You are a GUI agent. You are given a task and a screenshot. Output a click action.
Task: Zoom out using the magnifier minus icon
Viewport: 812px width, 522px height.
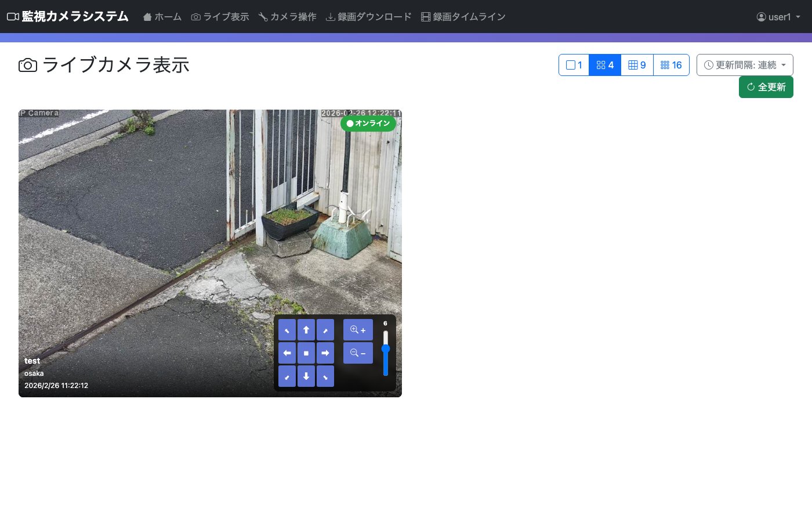[358, 353]
